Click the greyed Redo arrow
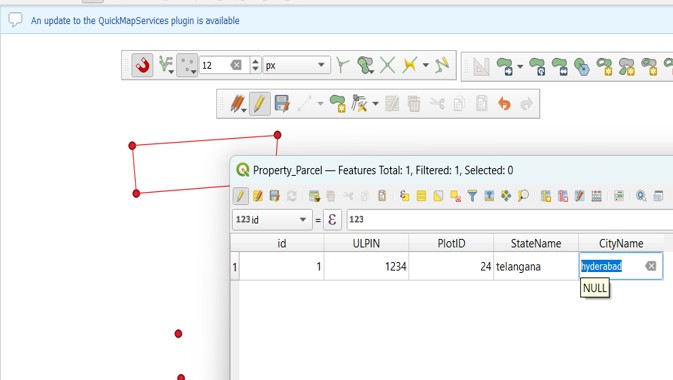 click(x=527, y=104)
